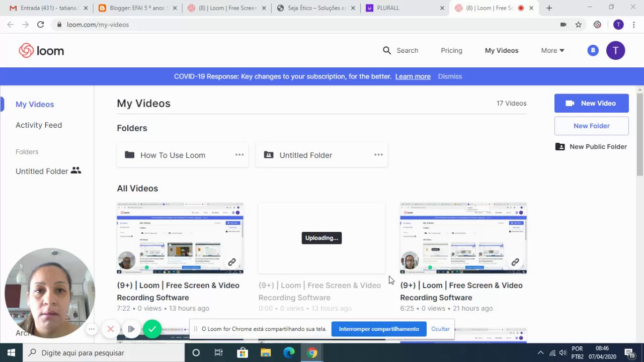Click the Search text in header
Screen dimensions: 644x362
coord(407,50)
